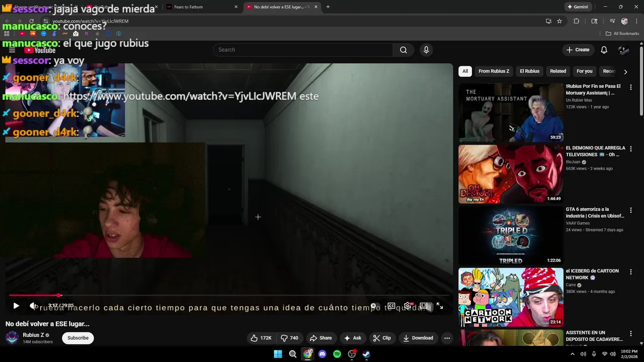Open more actions ellipsis under video
This screenshot has height=362, width=644.
click(x=447, y=338)
